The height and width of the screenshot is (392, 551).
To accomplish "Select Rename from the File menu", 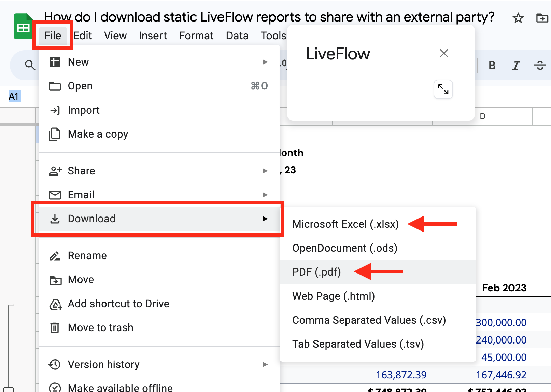I will 159,256.
